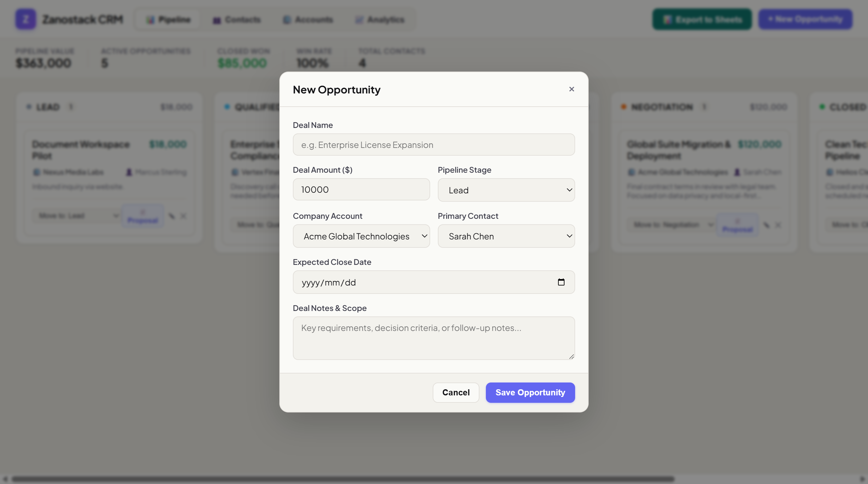The image size is (868, 484).
Task: Click the horizontal scrollbar at the bottom of the page
Action: [x=343, y=479]
